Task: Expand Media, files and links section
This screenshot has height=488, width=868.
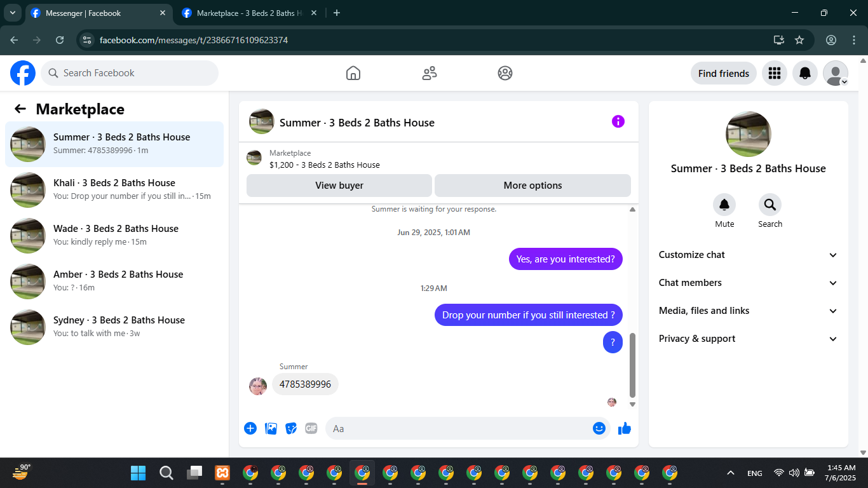Action: tap(749, 311)
